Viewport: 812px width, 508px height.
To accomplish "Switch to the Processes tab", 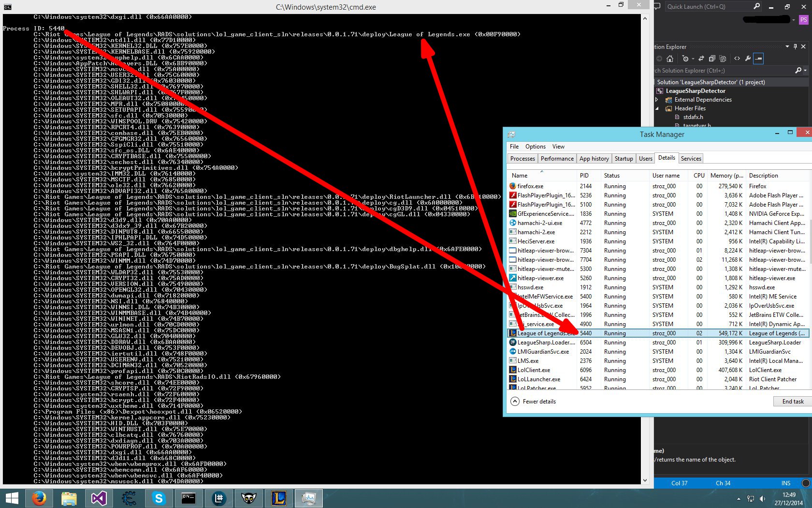I will point(522,159).
